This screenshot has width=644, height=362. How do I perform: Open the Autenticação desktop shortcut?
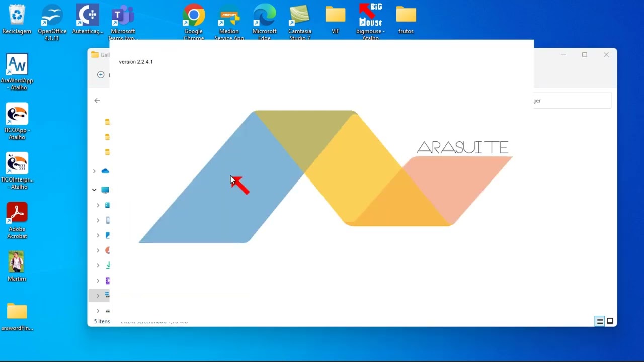point(88,19)
